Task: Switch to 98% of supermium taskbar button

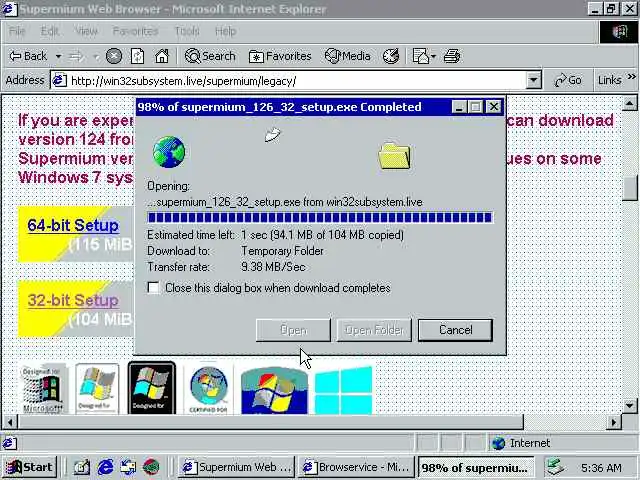Action: [476, 467]
